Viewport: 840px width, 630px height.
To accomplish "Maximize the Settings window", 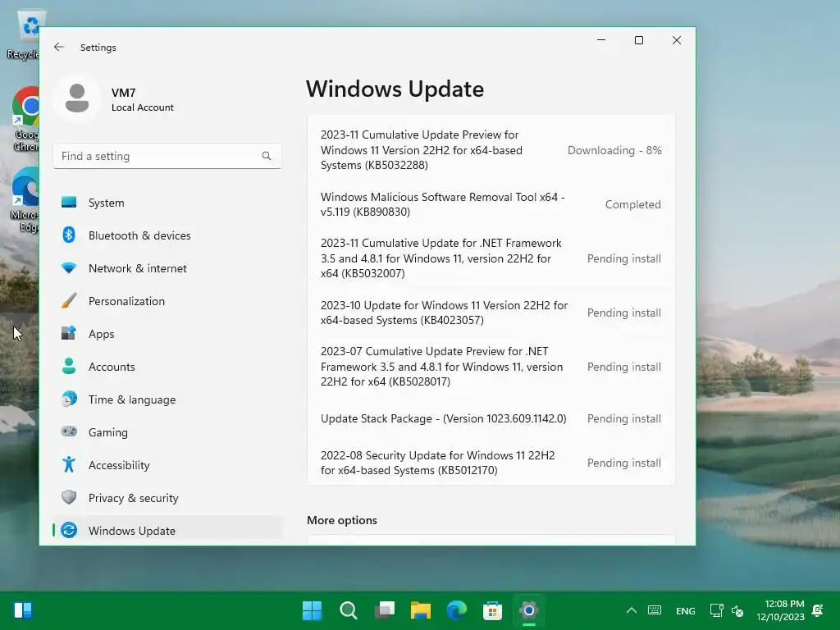I will (x=638, y=40).
